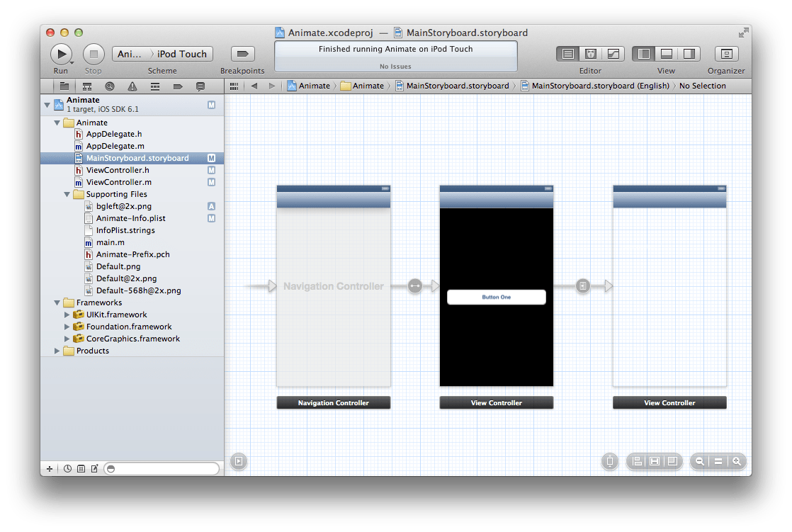Open Resolve Auto Layout Issues
Viewport: 792px width, 532px height.
[x=672, y=461]
